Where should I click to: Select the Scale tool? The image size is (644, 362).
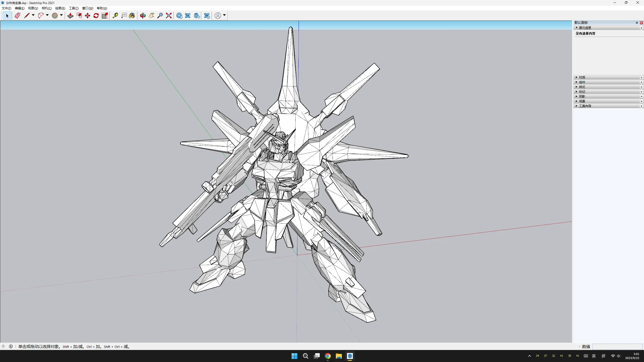(105, 16)
